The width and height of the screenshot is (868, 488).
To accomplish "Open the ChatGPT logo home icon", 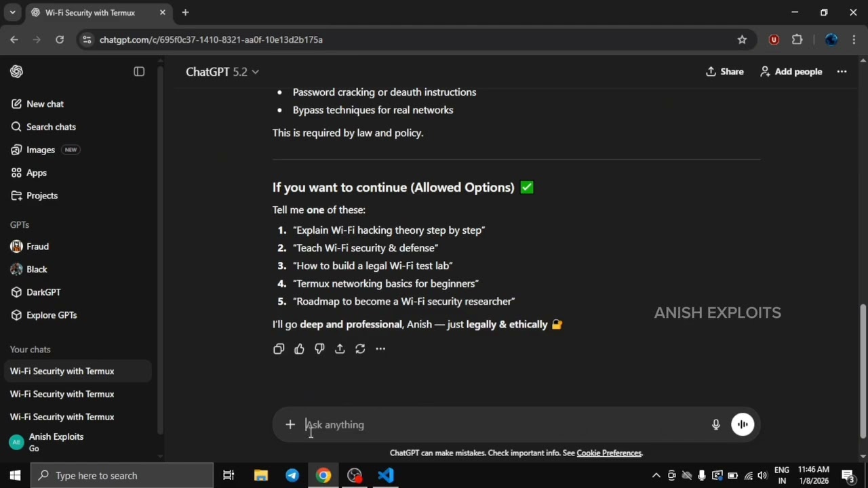I will click(17, 71).
